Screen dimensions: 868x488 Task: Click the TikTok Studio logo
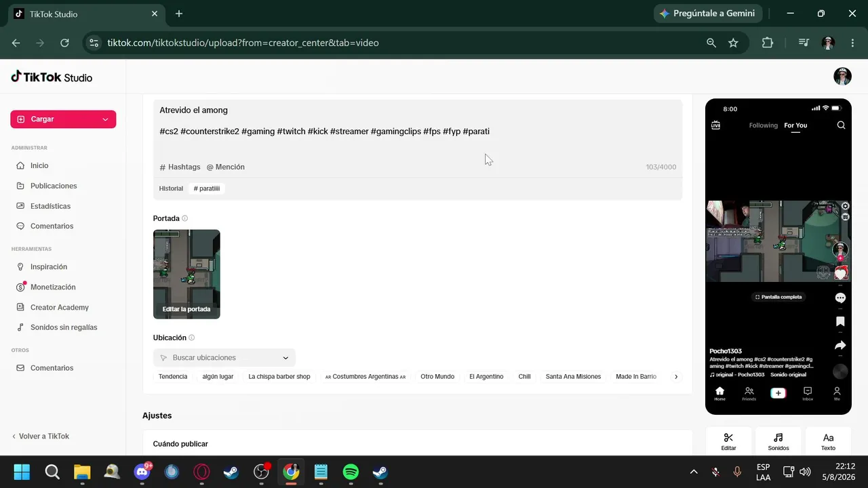click(x=52, y=77)
